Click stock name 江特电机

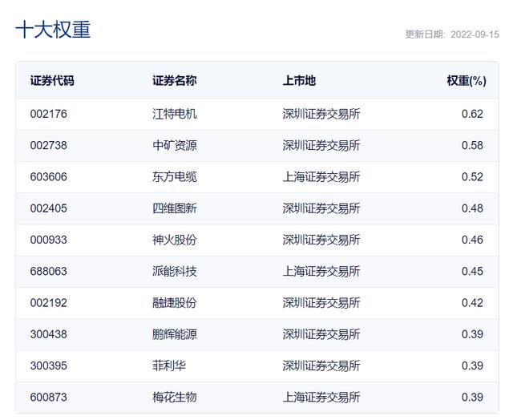pyautogui.click(x=175, y=114)
